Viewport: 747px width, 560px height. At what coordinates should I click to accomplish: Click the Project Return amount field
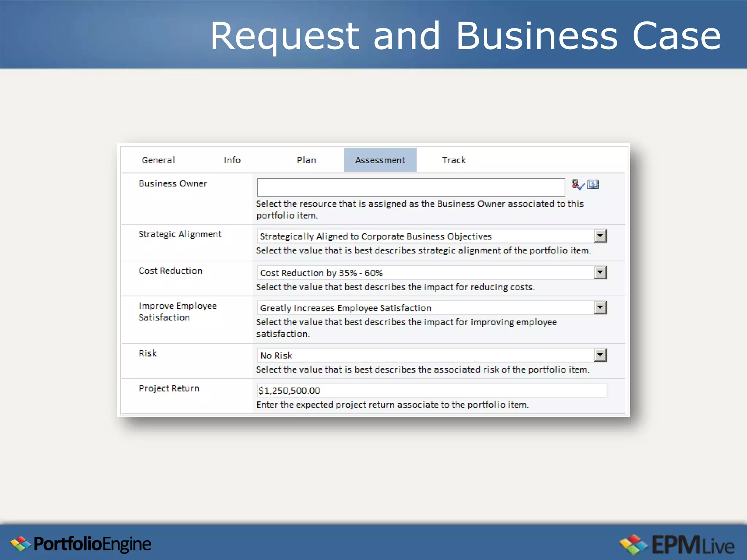tap(432, 390)
